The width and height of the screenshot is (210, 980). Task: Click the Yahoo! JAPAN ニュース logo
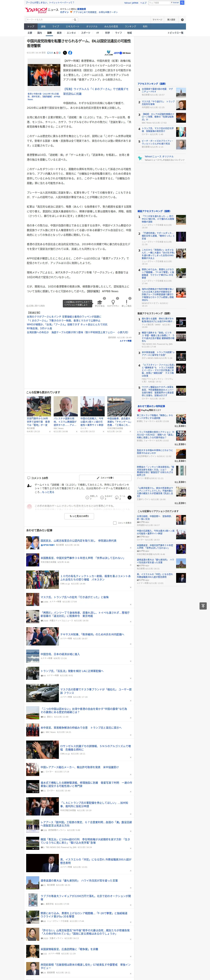(42, 10)
